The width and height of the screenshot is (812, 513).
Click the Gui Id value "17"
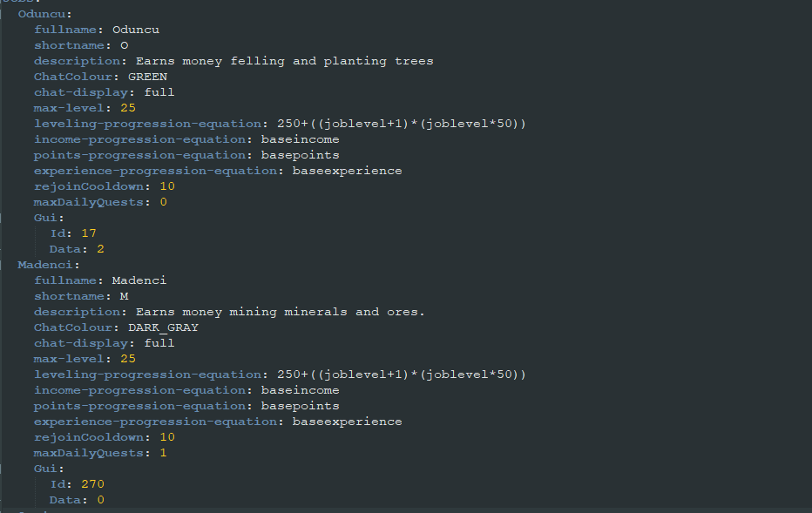pyautogui.click(x=89, y=233)
